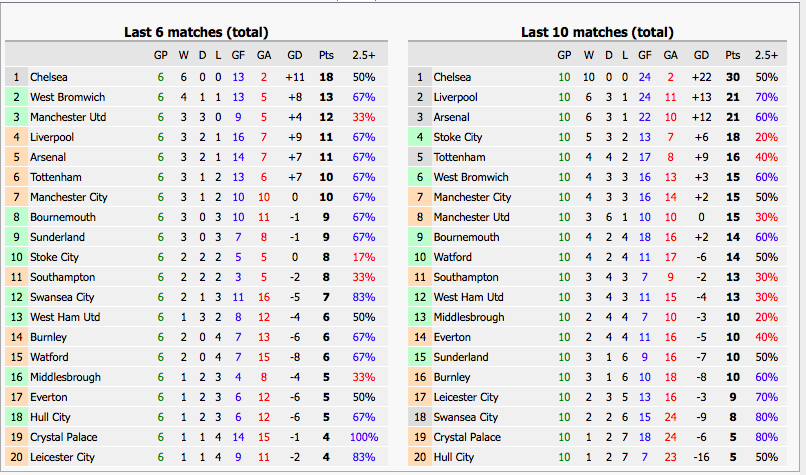Open West Bromwich in Last 6 table
The width and height of the screenshot is (806, 475).
coord(67,97)
